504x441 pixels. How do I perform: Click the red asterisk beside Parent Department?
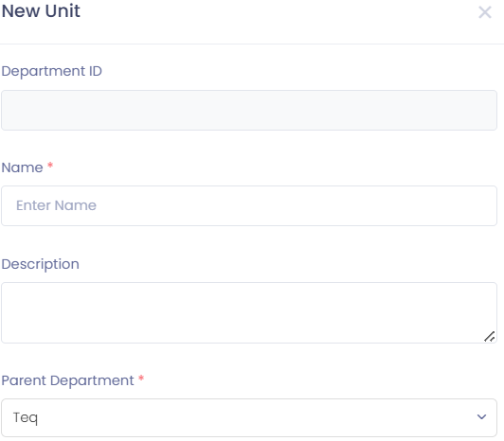(x=141, y=378)
